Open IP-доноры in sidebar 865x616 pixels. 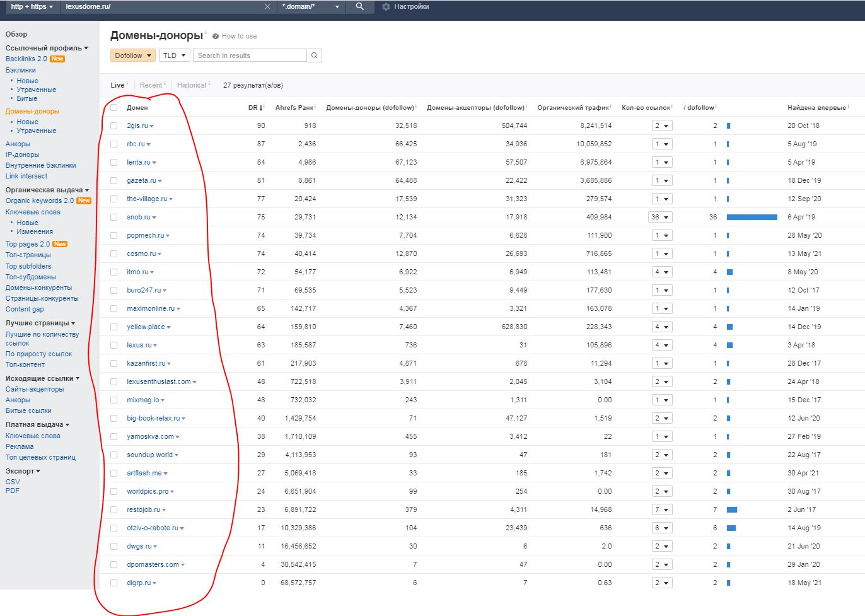[22, 154]
